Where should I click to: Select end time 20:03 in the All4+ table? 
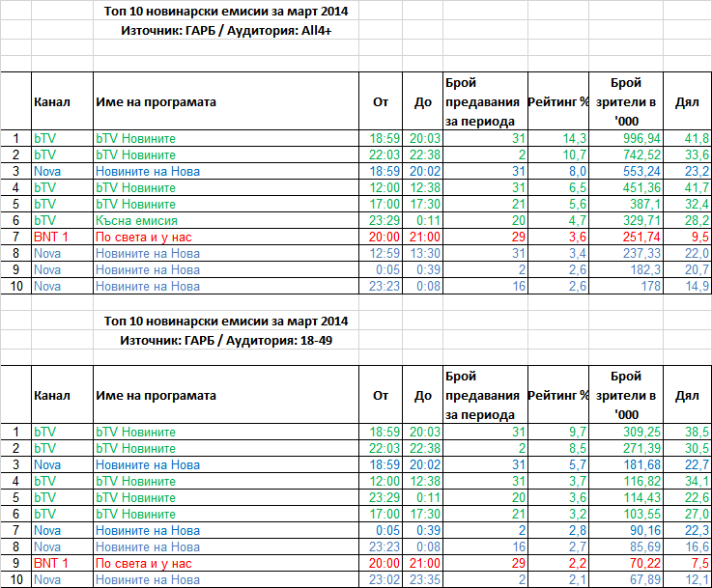click(424, 138)
